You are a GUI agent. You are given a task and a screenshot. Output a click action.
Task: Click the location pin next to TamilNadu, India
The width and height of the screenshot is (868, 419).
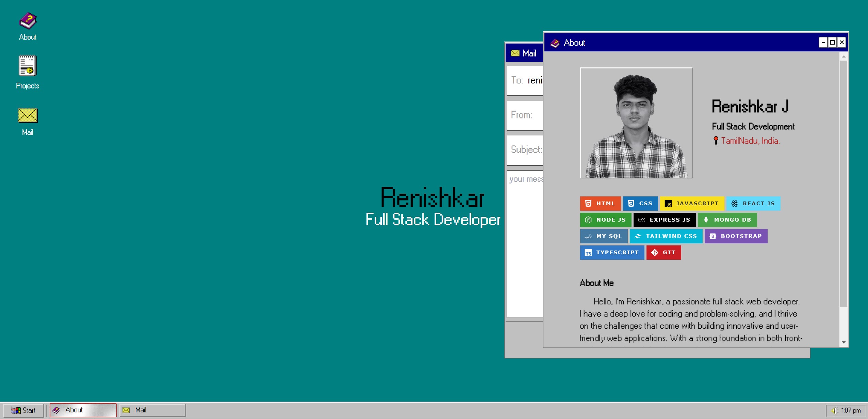coord(716,140)
